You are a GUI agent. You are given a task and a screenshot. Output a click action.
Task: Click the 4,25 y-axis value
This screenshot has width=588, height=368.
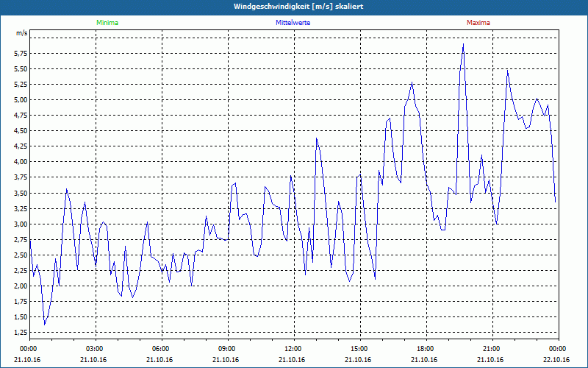coord(22,146)
